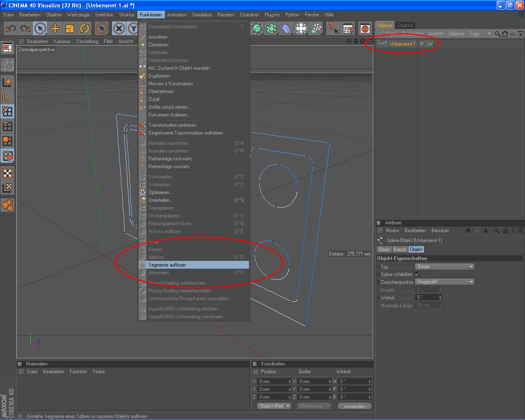Open the Typ dropdown showing Bezier

coord(445,267)
